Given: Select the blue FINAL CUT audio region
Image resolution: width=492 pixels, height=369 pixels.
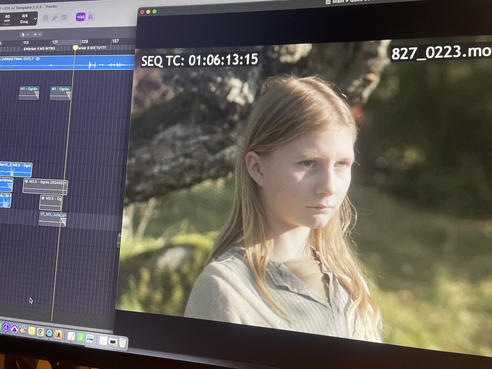Looking at the screenshot, I should tap(67, 63).
